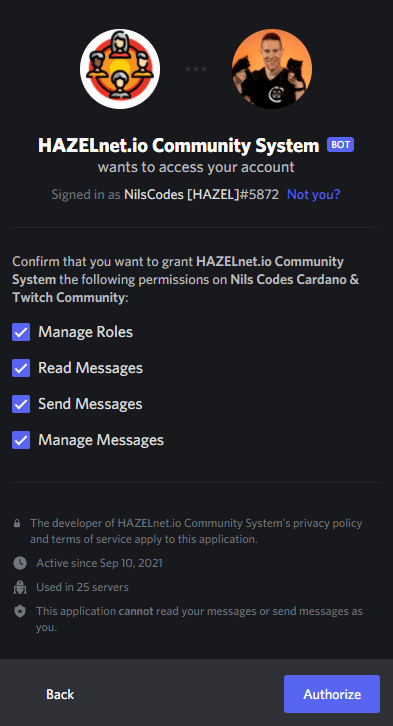Click the shield icon by cannot read messages

pos(19,612)
